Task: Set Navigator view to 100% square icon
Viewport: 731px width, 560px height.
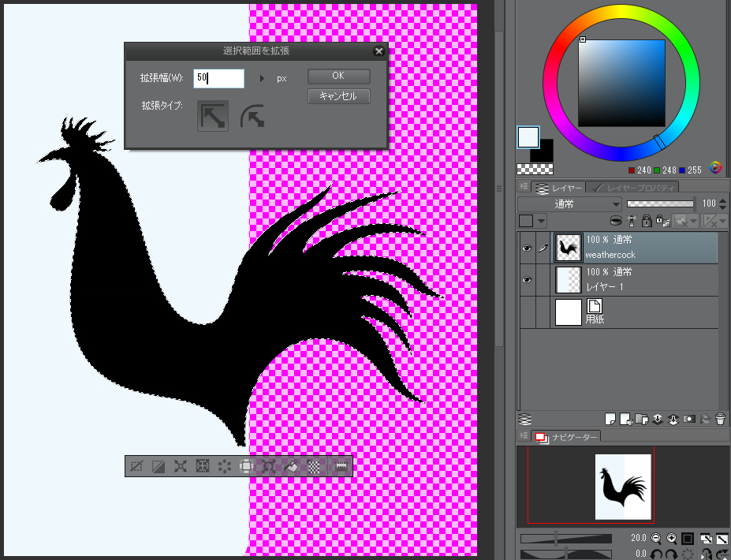Action: coord(688,539)
